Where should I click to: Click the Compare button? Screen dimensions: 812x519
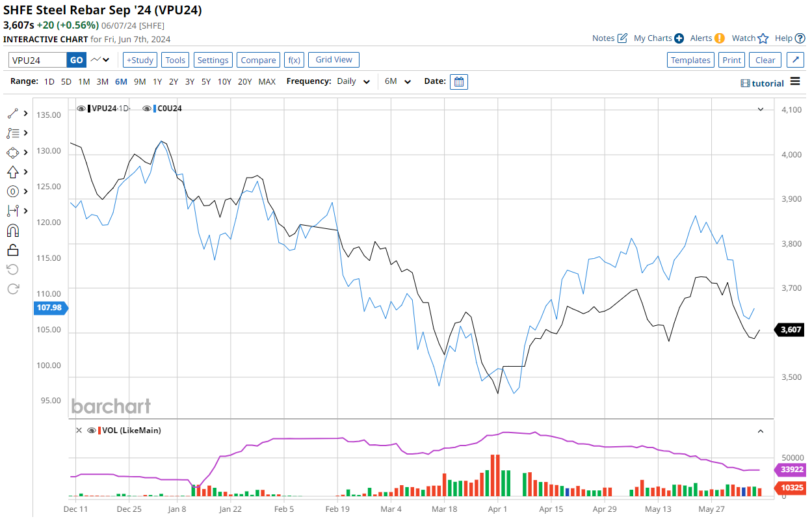(258, 60)
